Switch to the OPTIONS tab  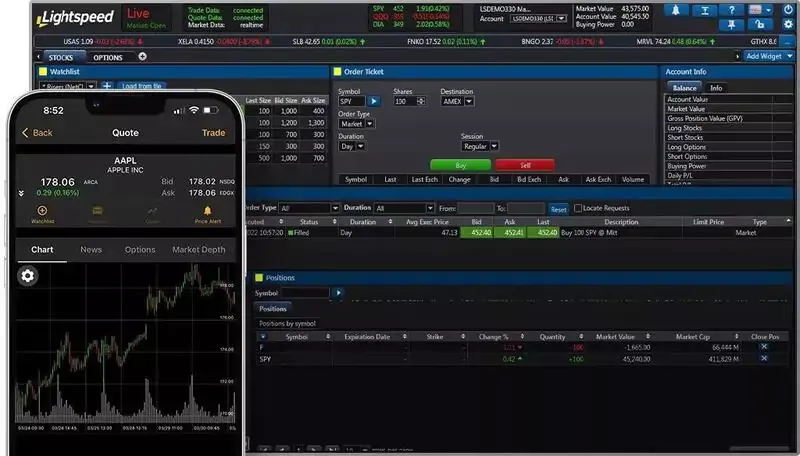coord(108,57)
